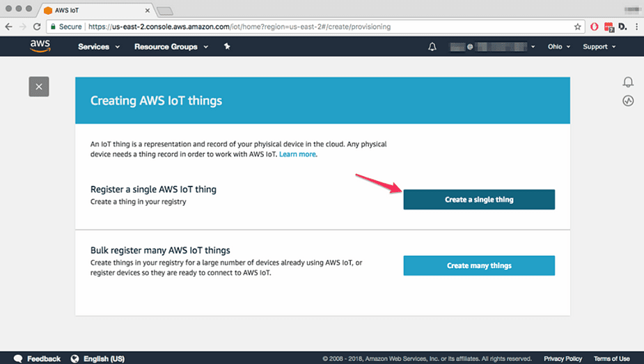Click the AWS logo
Viewport: 644px width, 364px height.
point(40,46)
